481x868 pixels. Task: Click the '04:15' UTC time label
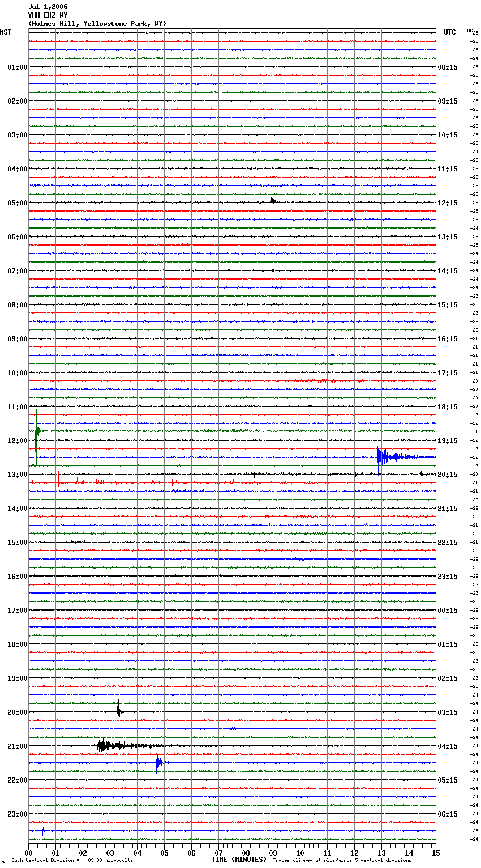448,746
